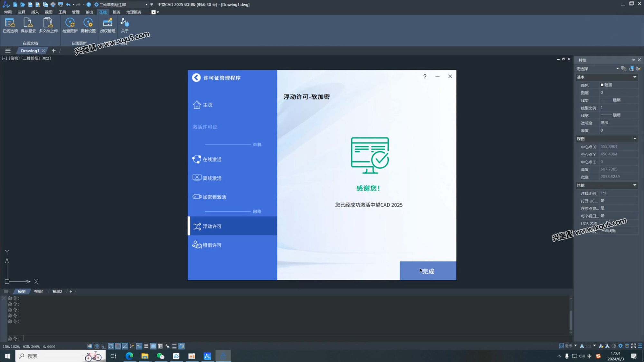Open the 毫米 units dropdown in status bar

[575, 346]
